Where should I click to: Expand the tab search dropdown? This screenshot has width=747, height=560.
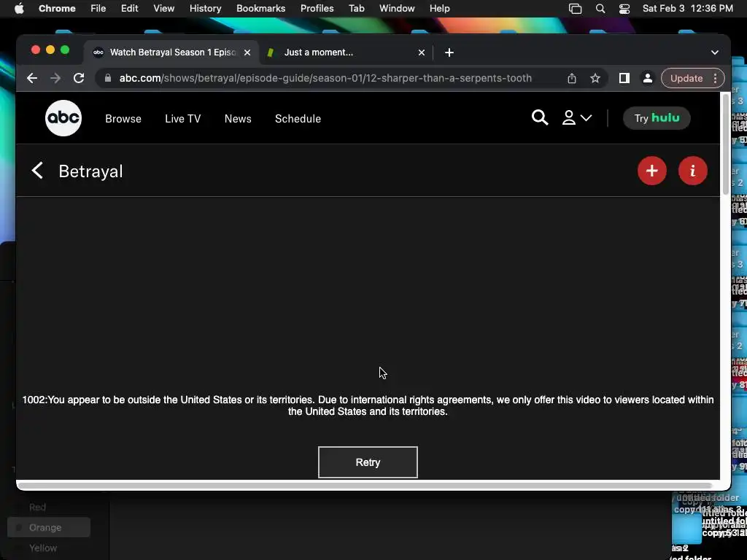pyautogui.click(x=715, y=52)
